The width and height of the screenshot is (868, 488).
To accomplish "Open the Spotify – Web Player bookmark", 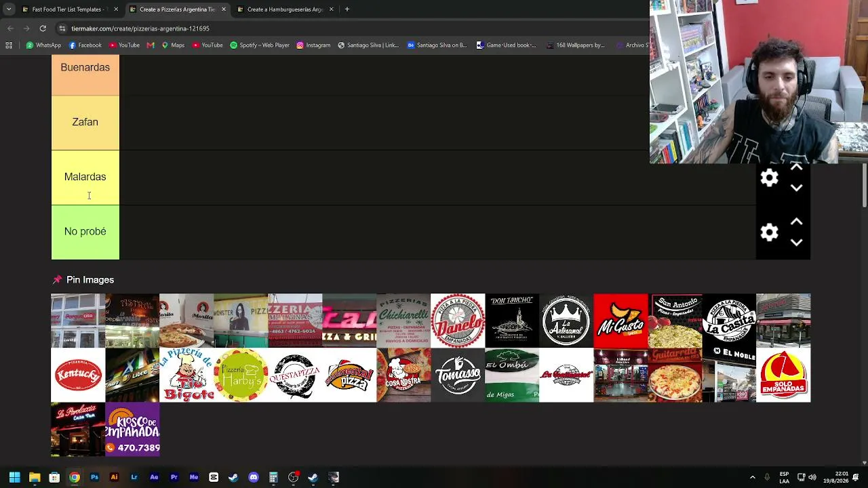I will click(260, 45).
